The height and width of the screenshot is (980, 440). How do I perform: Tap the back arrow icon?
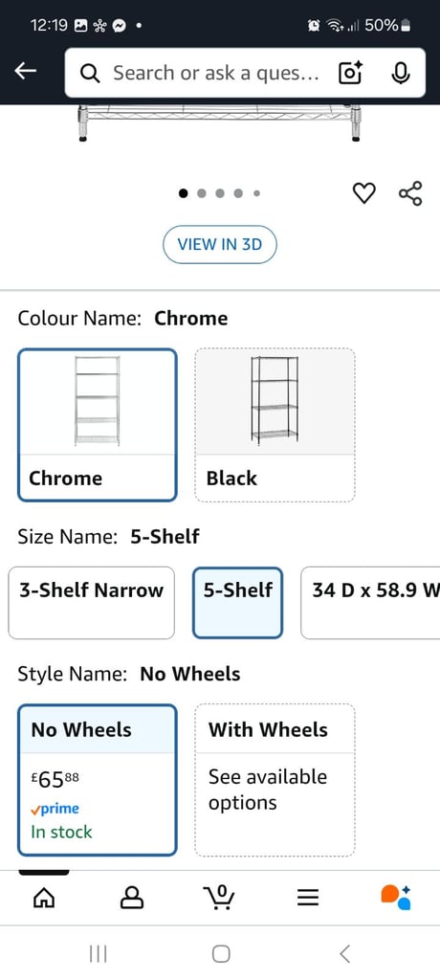coord(26,72)
